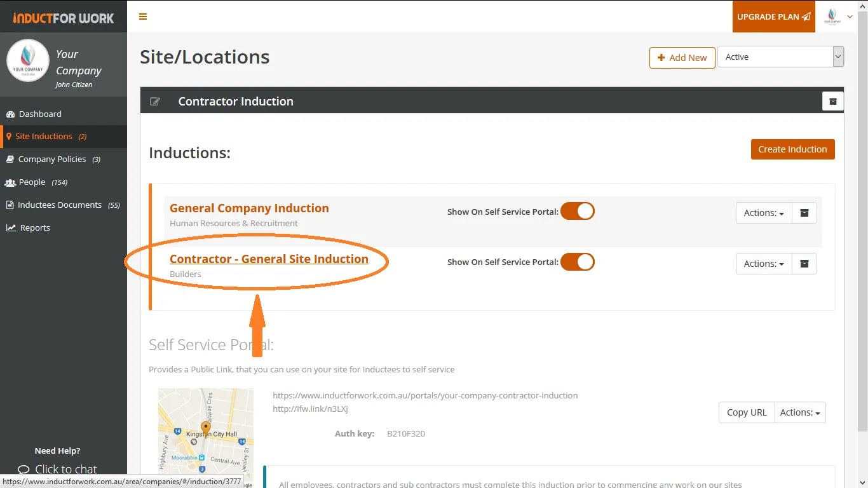Open the InductForWork logo home link

point(64,18)
